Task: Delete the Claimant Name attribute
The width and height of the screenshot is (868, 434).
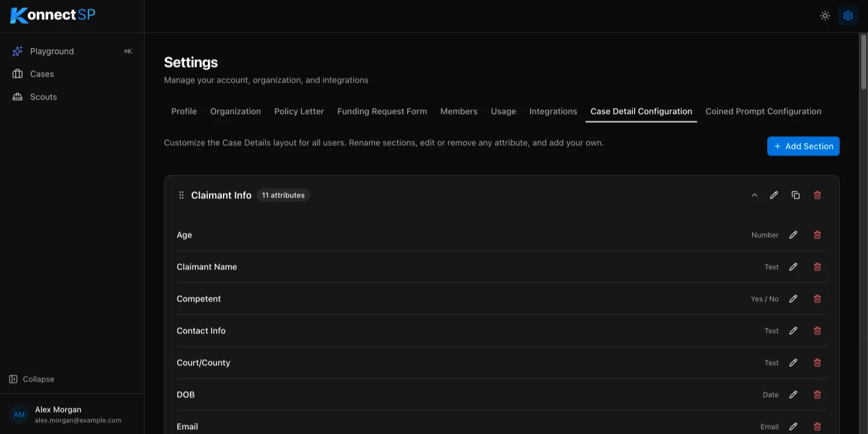Action: (x=817, y=267)
